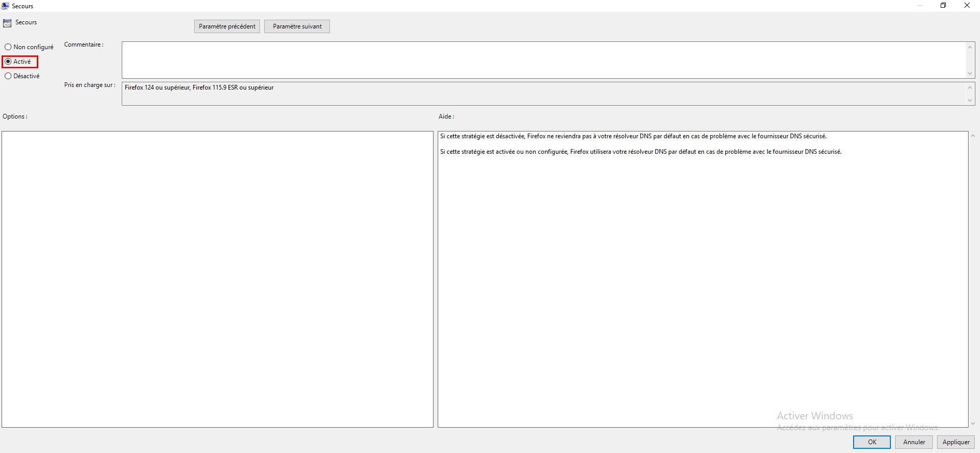Click the supported-on box scroll up arrow

tap(970, 87)
